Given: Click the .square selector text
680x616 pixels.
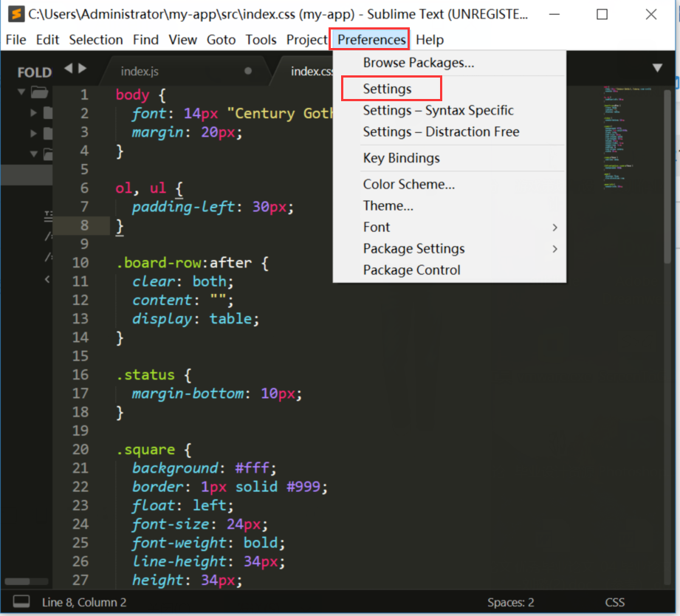Looking at the screenshot, I should (145, 449).
